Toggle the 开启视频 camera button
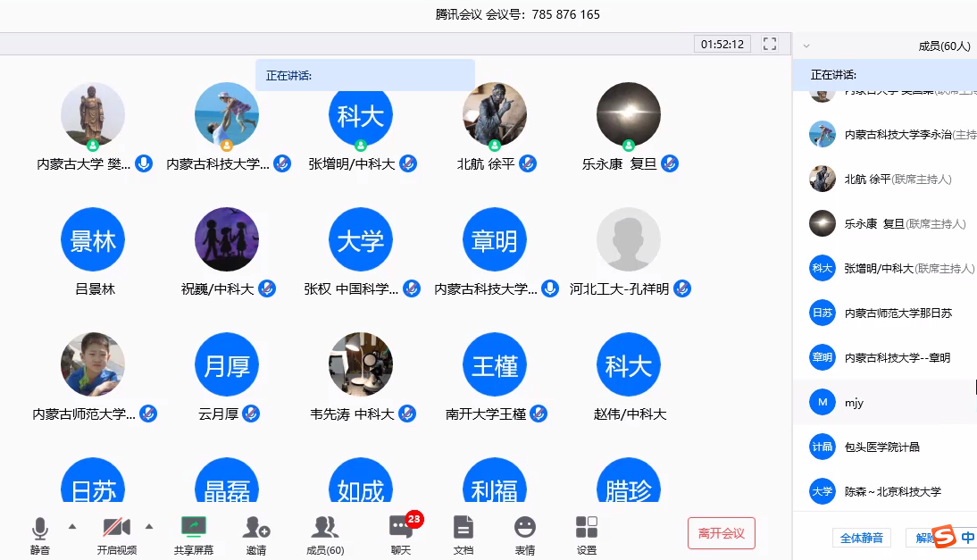Image resolution: width=977 pixels, height=560 pixels. click(117, 532)
